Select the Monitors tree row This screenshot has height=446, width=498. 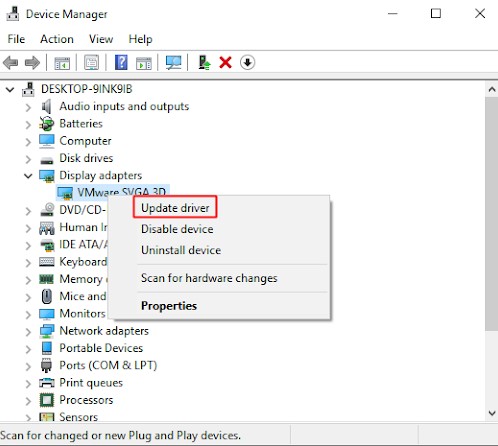click(82, 313)
